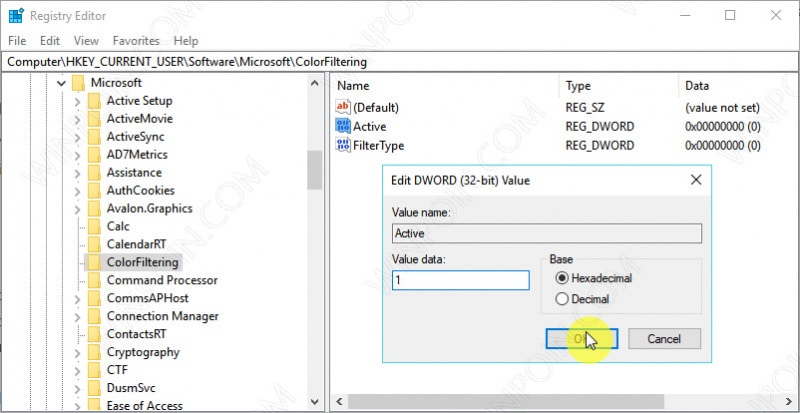The image size is (800, 413).
Task: Expand the Assistance key
Action: (77, 173)
